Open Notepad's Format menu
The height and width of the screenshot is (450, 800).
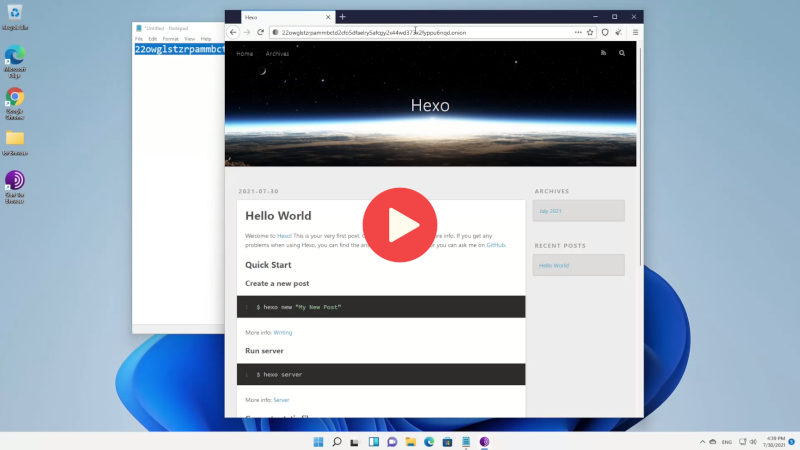[169, 39]
